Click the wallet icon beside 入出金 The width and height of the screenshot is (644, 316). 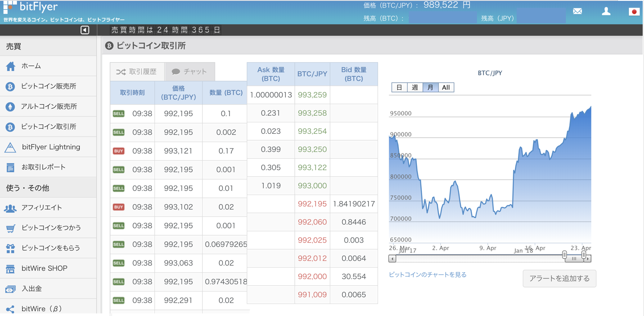(x=10, y=289)
